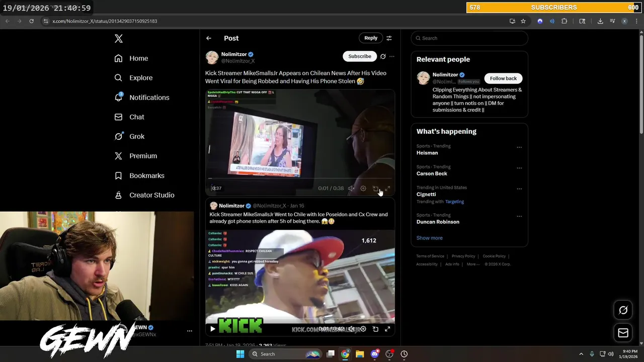The image size is (644, 362).
Task: Open the reply sort filter icon
Action: (x=389, y=38)
